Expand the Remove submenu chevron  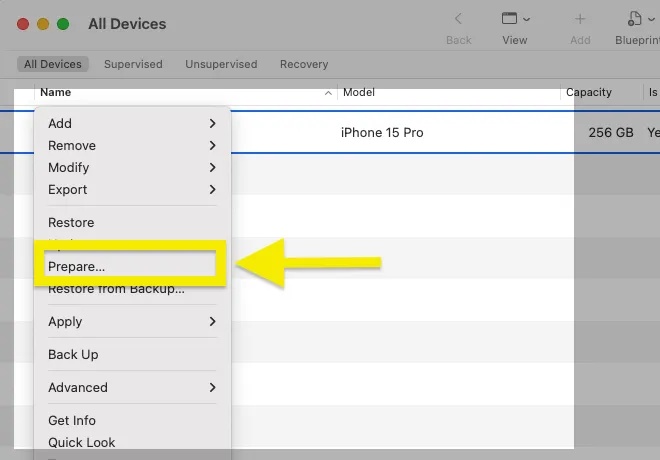click(x=213, y=146)
